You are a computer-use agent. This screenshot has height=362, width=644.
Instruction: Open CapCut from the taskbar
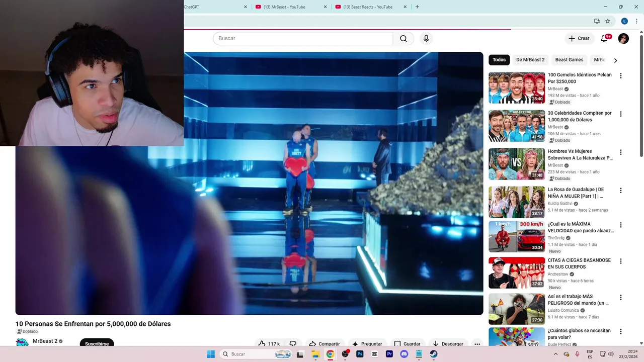(374, 354)
